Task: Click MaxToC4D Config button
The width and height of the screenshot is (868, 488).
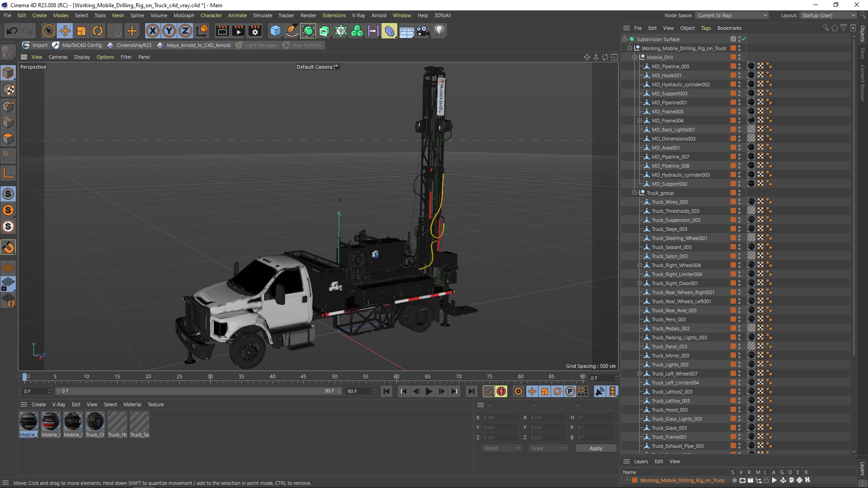Action: 77,45
